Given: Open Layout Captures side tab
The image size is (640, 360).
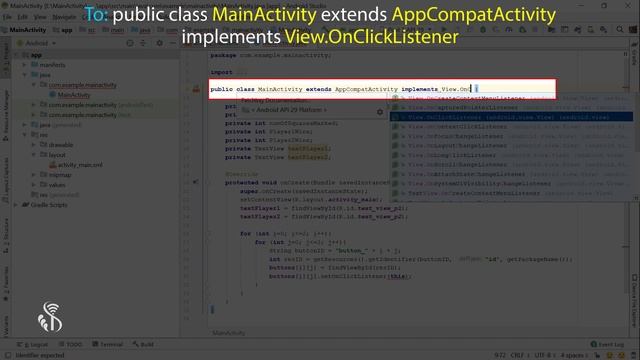Looking at the screenshot, I should coord(6,180).
